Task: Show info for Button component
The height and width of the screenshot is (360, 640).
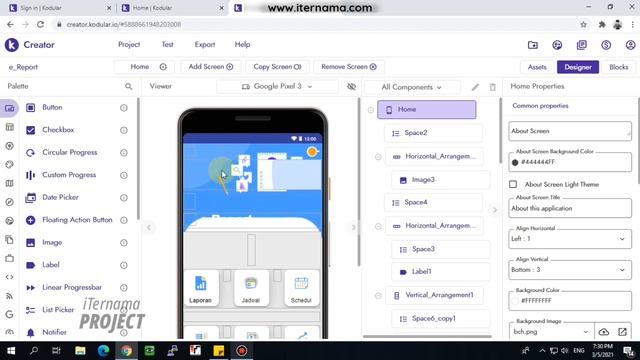Action: (124, 108)
